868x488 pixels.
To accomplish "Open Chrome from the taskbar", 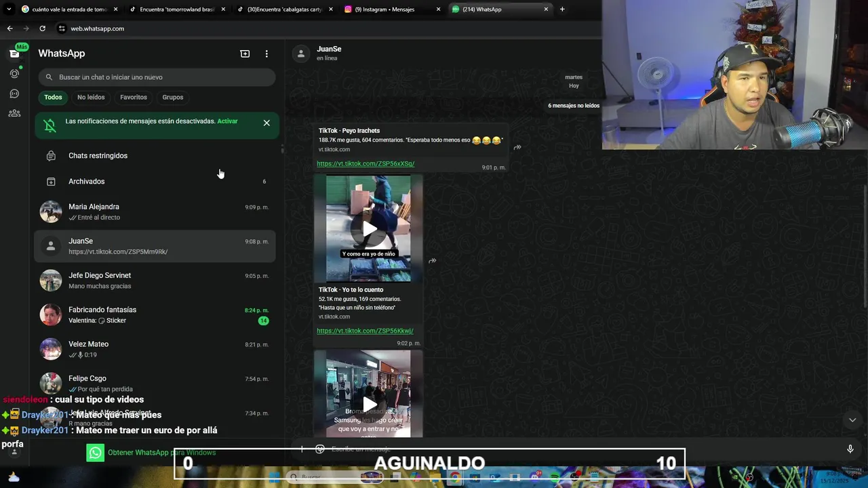I will [455, 477].
